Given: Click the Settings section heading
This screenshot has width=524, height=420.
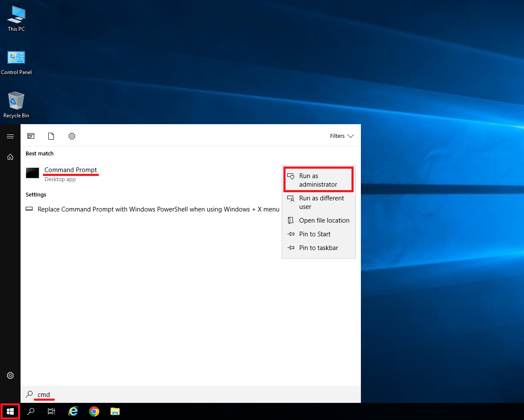Looking at the screenshot, I should pyautogui.click(x=36, y=195).
